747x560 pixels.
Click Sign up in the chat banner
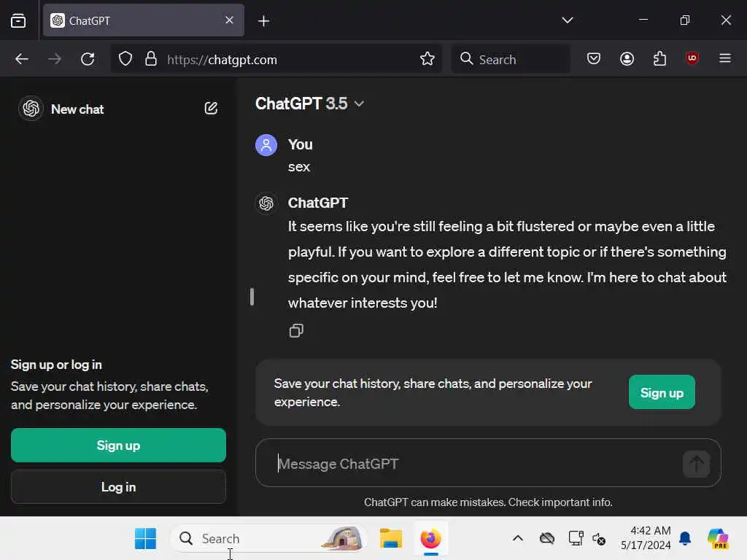pyautogui.click(x=662, y=392)
